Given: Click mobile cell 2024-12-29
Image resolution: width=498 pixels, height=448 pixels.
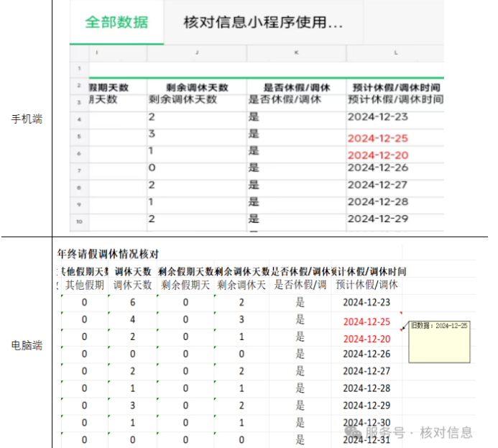Looking at the screenshot, I should [x=377, y=219].
